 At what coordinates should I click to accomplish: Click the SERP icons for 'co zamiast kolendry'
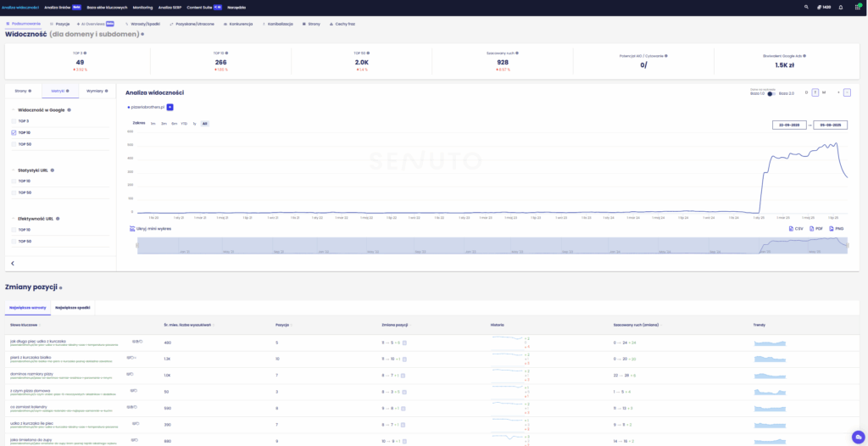tap(131, 407)
